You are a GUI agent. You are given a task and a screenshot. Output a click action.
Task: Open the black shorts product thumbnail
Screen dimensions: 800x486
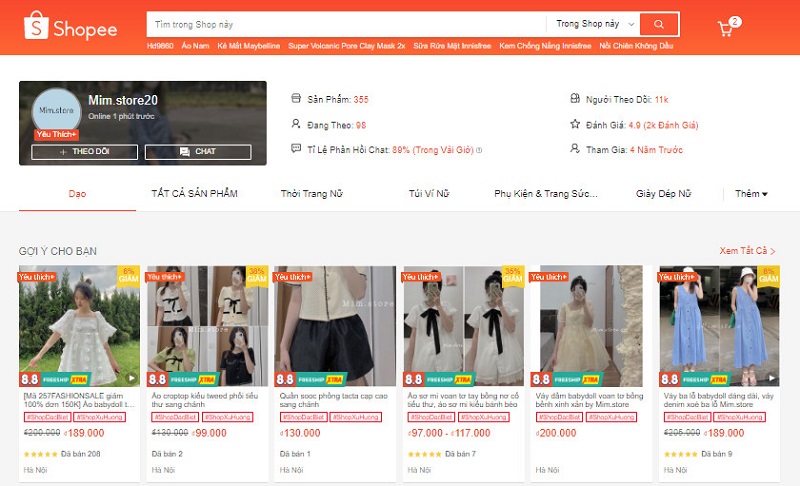click(335, 326)
